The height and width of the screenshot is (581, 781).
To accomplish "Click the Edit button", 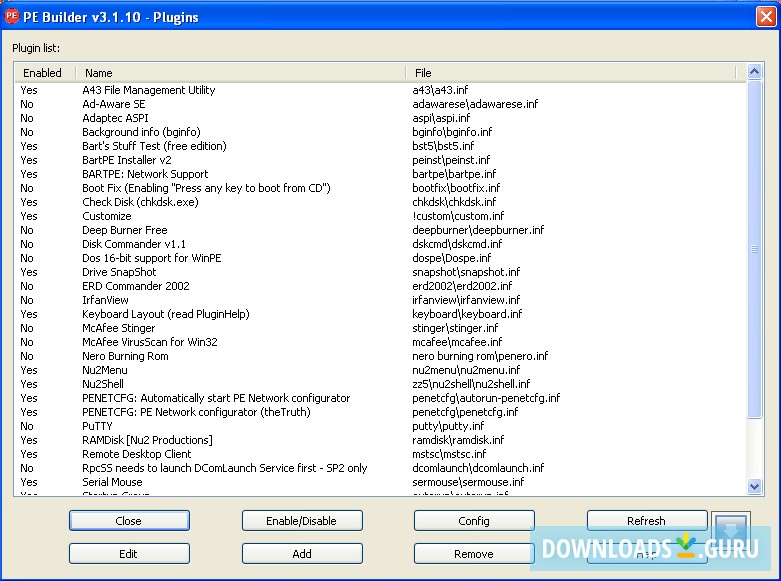I will pyautogui.click(x=129, y=554).
